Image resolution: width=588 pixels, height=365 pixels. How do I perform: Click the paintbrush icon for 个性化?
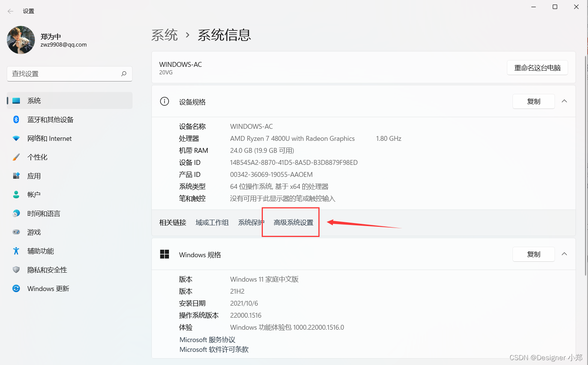(x=16, y=157)
